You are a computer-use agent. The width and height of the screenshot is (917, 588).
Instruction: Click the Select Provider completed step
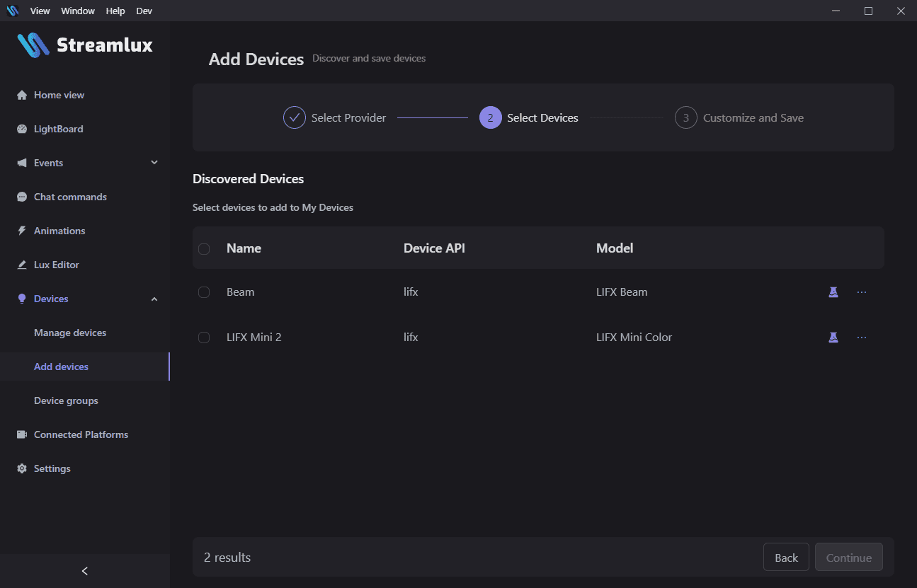pyautogui.click(x=335, y=118)
